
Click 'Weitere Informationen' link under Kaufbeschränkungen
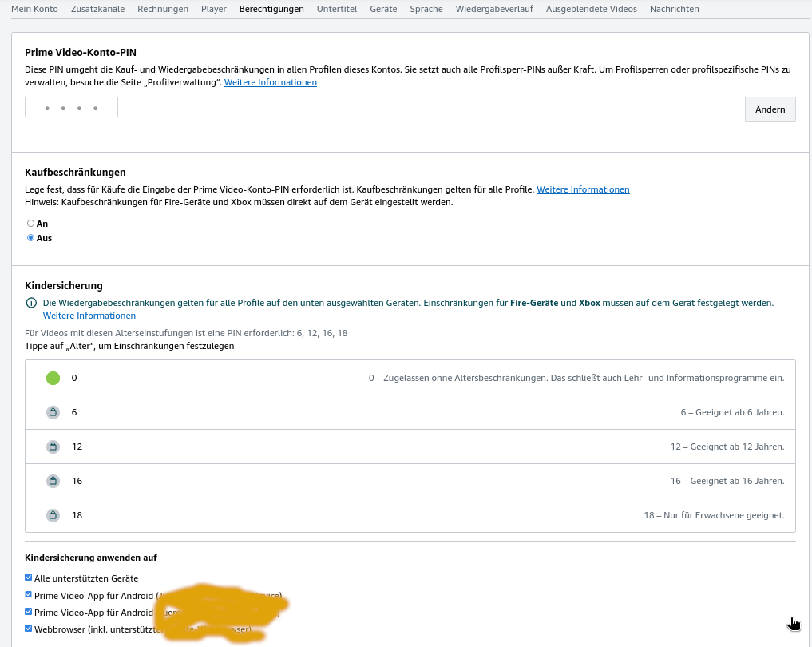coord(583,189)
